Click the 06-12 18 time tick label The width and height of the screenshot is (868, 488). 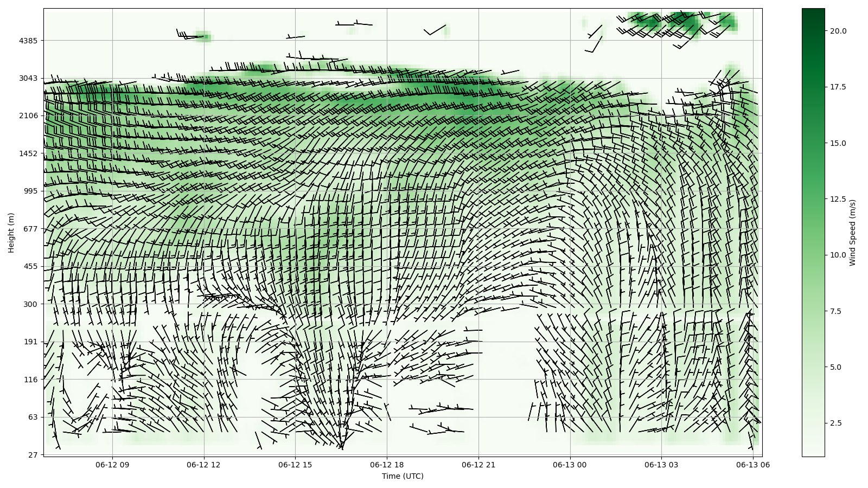coord(387,465)
